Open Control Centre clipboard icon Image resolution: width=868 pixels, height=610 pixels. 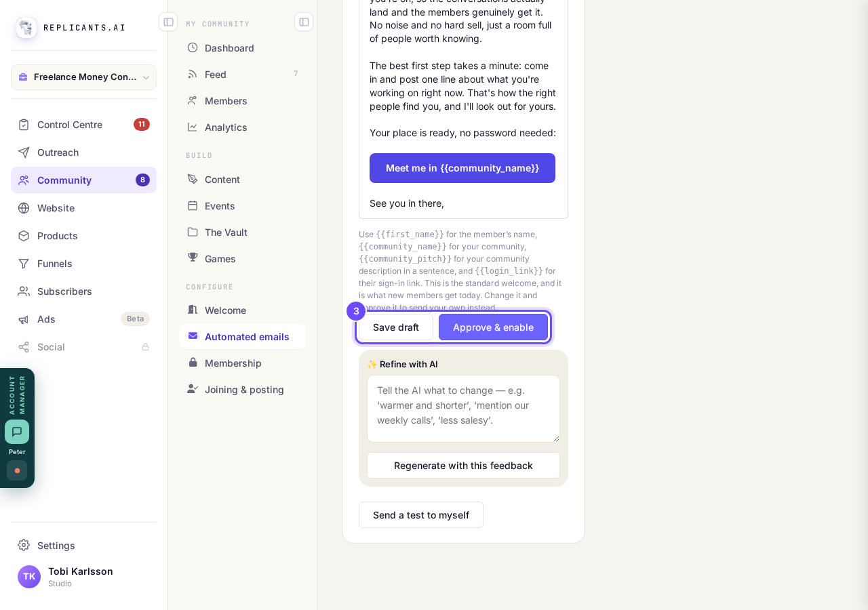pos(24,125)
